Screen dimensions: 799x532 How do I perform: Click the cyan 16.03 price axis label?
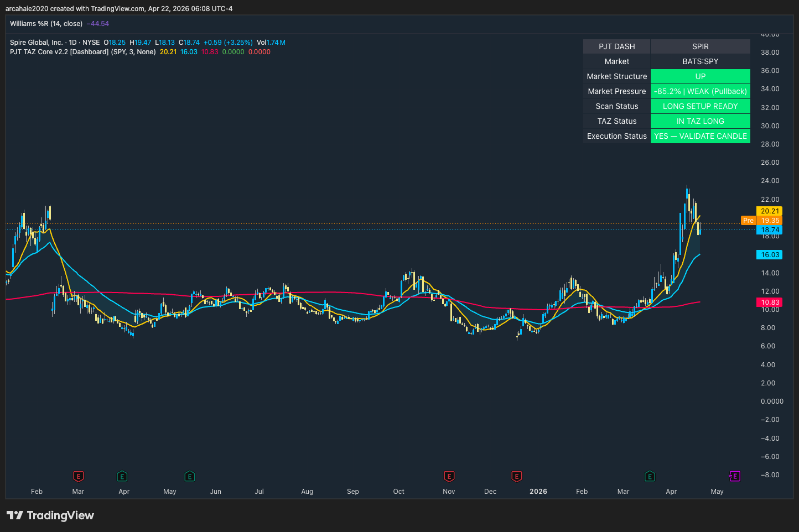tap(770, 255)
